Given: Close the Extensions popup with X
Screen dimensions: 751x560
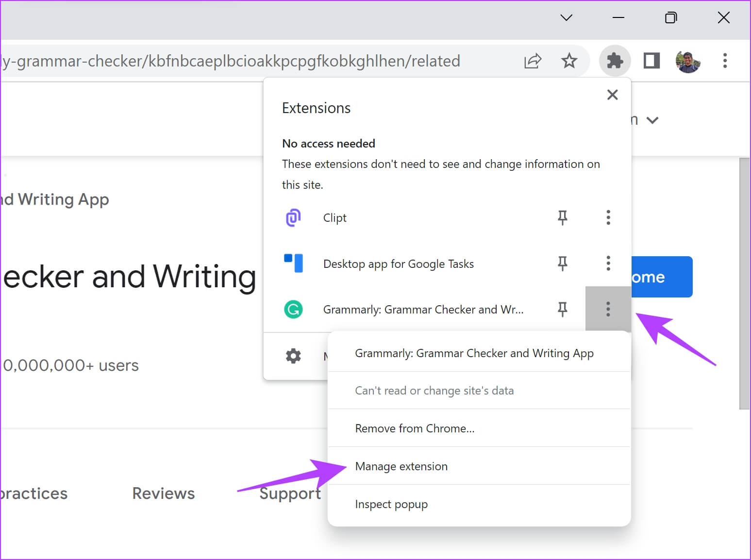Looking at the screenshot, I should (612, 95).
